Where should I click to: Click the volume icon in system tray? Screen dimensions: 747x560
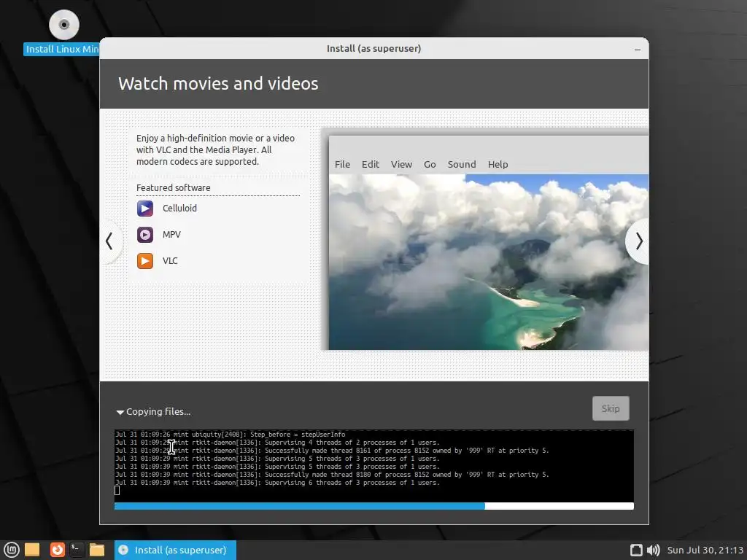tap(653, 550)
